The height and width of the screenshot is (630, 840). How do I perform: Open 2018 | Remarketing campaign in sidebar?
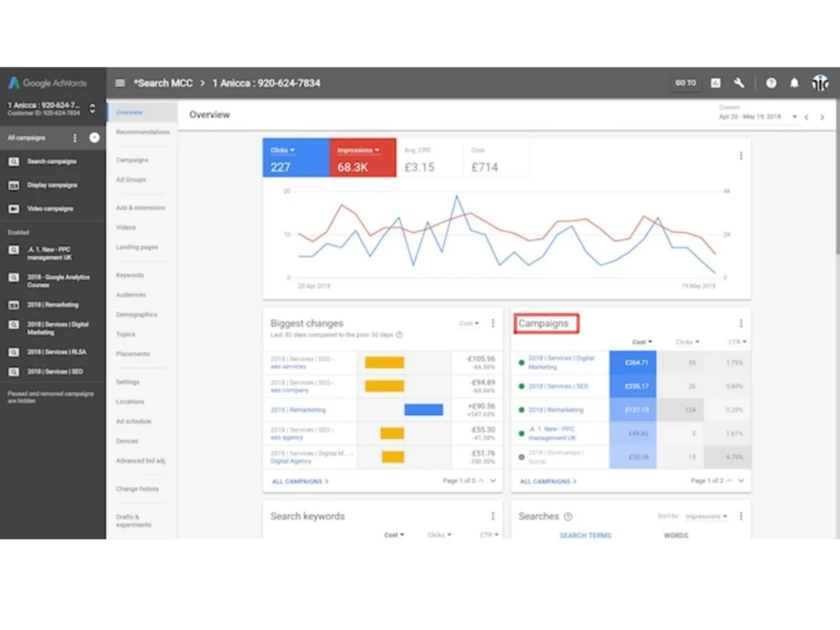pos(52,305)
